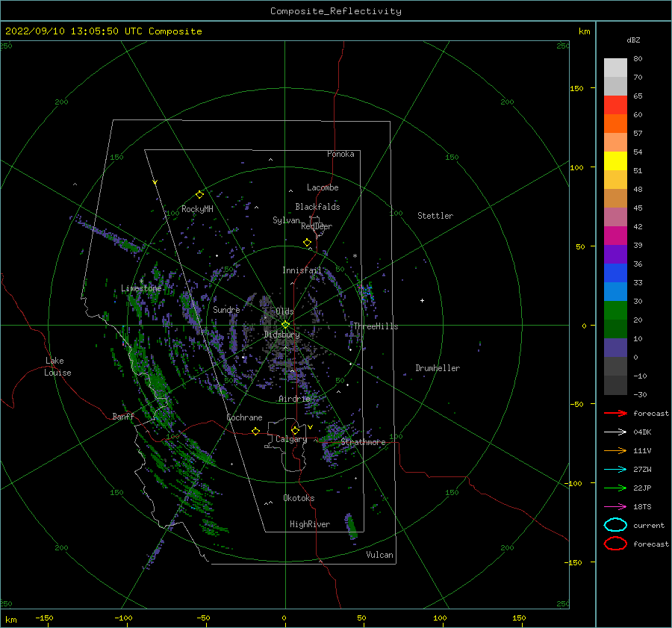The image size is (672, 628).
Task: Select the pink 42-45 dBZ swatch
Action: (615, 217)
